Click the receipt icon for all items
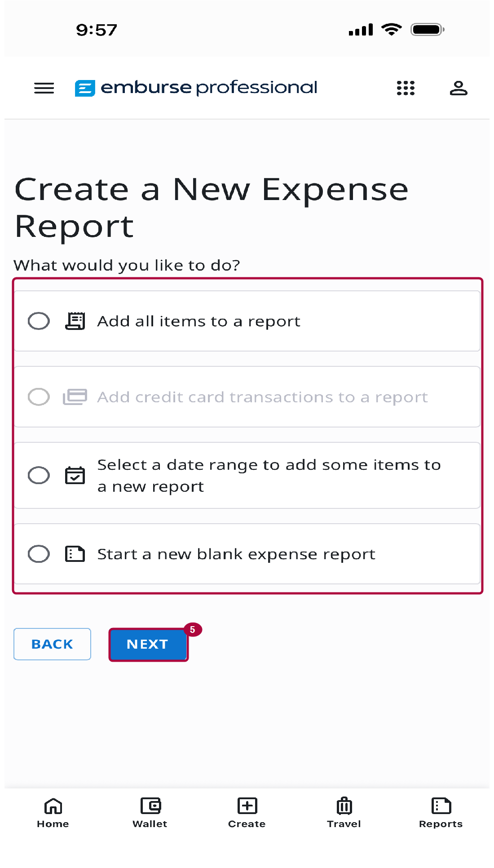This screenshot has width=494, height=868. coord(75,321)
